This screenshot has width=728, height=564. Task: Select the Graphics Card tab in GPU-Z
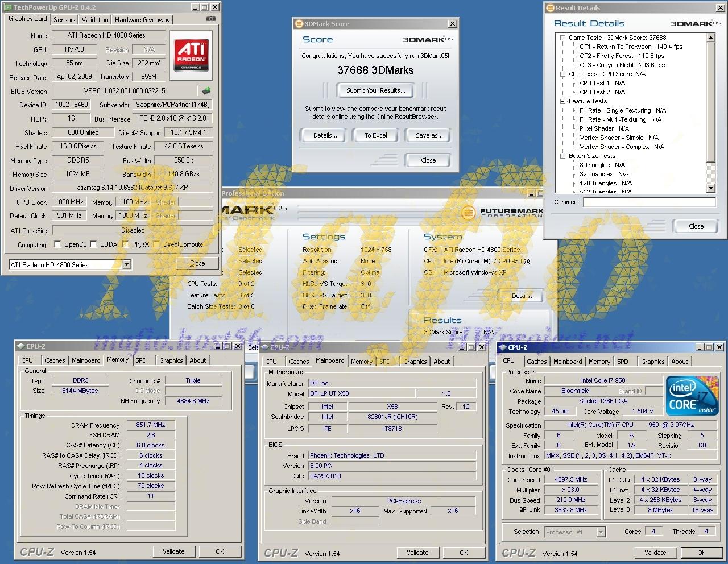(28, 19)
